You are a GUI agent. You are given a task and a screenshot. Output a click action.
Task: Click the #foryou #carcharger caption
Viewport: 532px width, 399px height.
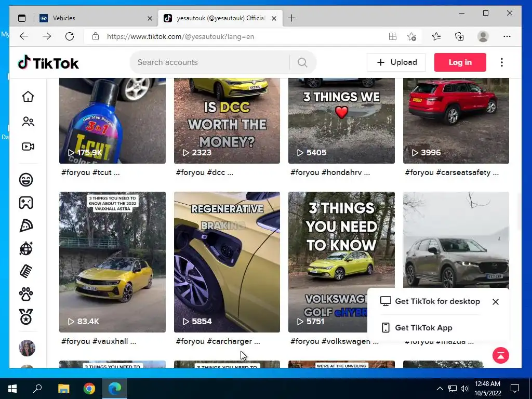pos(218,341)
